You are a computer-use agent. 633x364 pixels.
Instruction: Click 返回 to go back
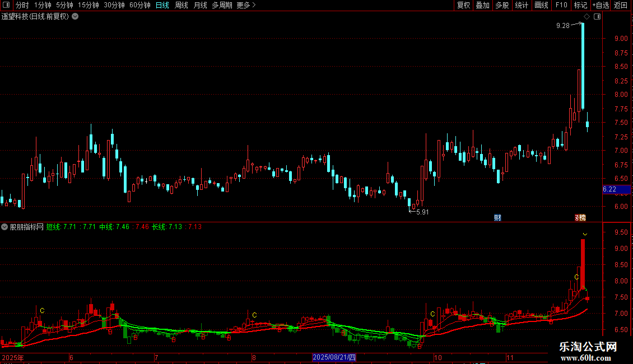[x=621, y=5]
